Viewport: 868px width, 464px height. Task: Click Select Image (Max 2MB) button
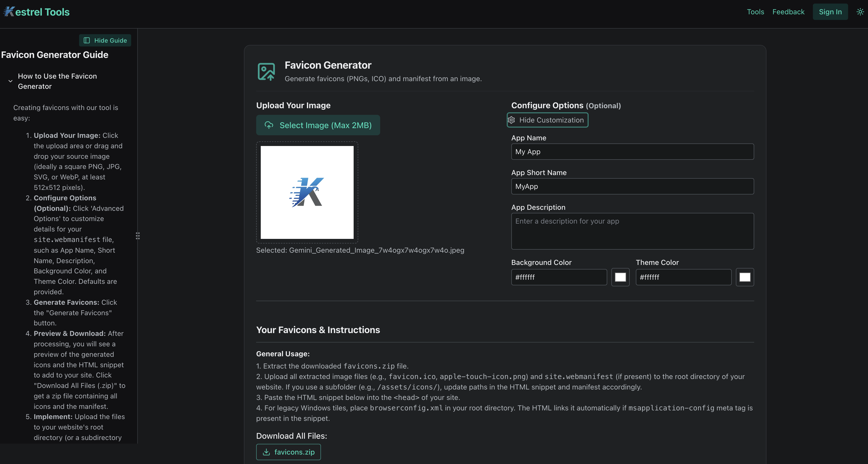318,125
